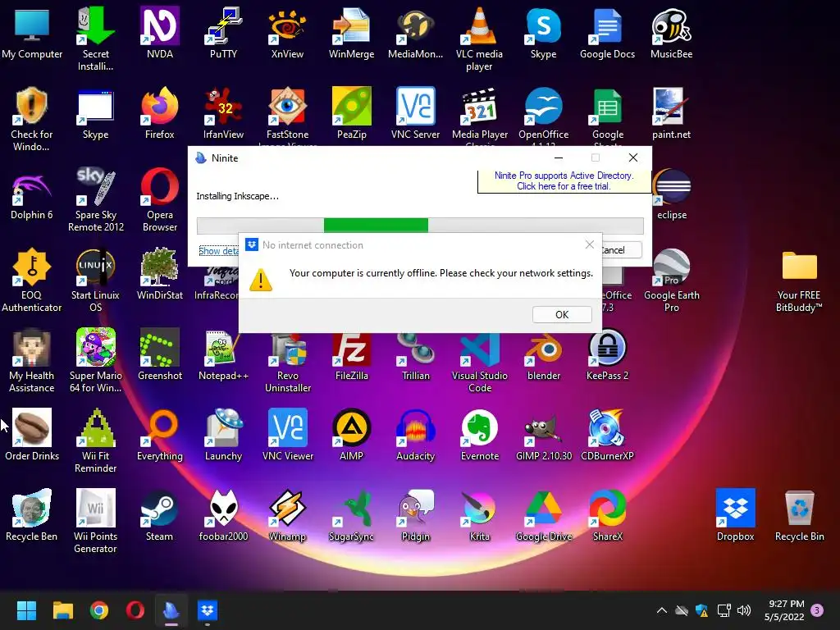Select the KeePass 2 desktop icon
The image size is (840, 630).
point(608,354)
